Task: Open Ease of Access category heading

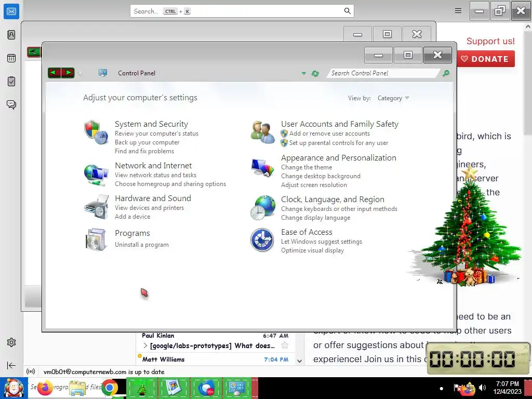Action: 307,232
